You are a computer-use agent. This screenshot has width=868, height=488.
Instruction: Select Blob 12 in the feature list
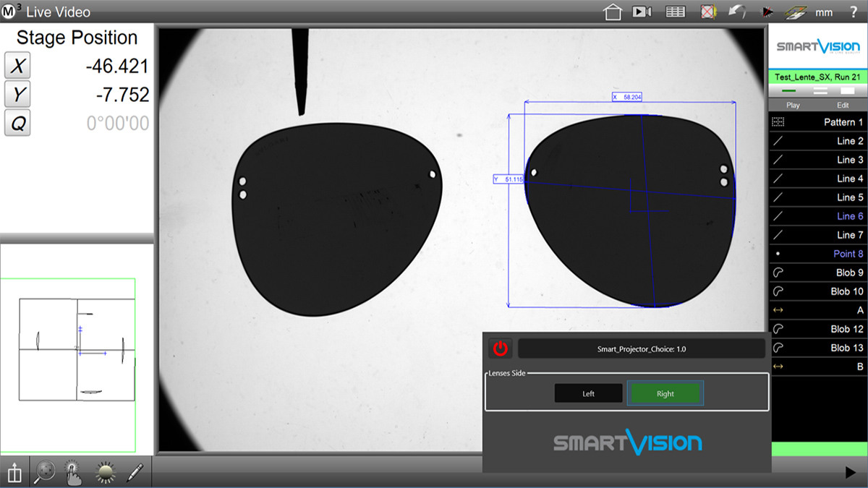(x=818, y=329)
